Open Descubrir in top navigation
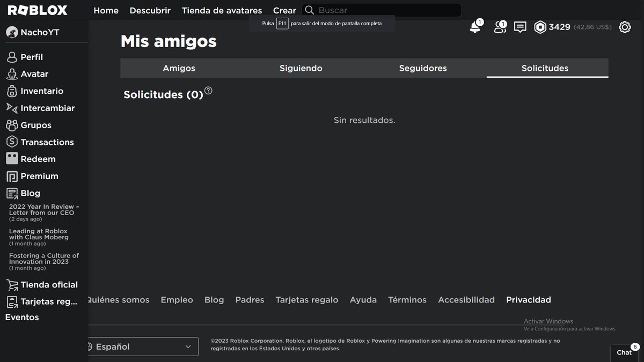644x362 pixels. [150, 10]
